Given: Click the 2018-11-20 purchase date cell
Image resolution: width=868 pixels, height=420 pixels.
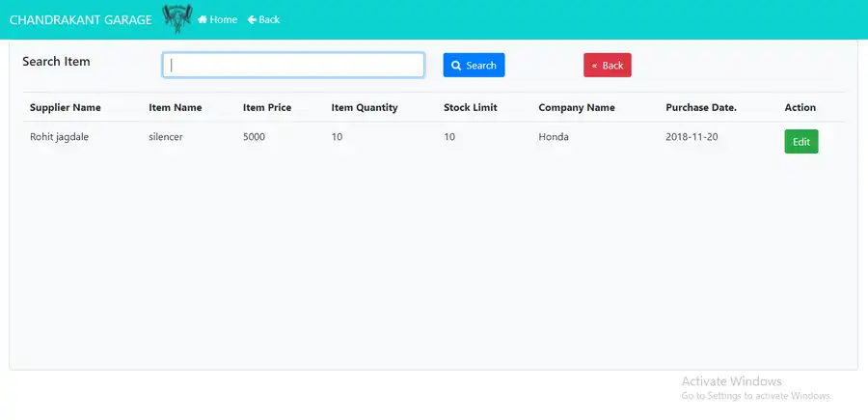Looking at the screenshot, I should 692,137.
